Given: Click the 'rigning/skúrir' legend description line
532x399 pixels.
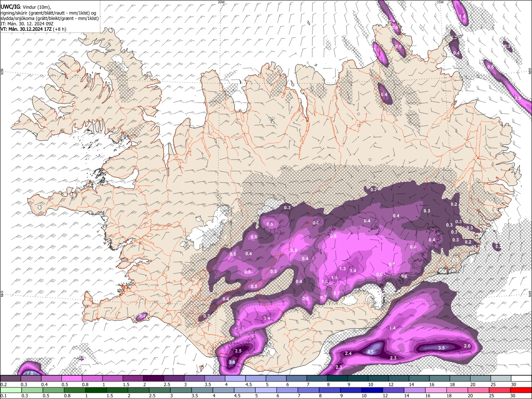Looking at the screenshot, I should tap(48, 13).
